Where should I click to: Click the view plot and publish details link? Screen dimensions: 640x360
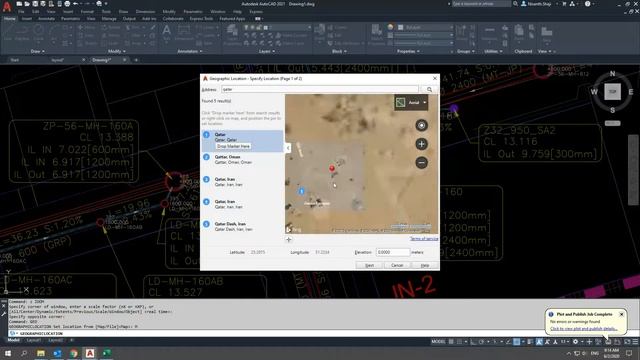click(x=583, y=329)
